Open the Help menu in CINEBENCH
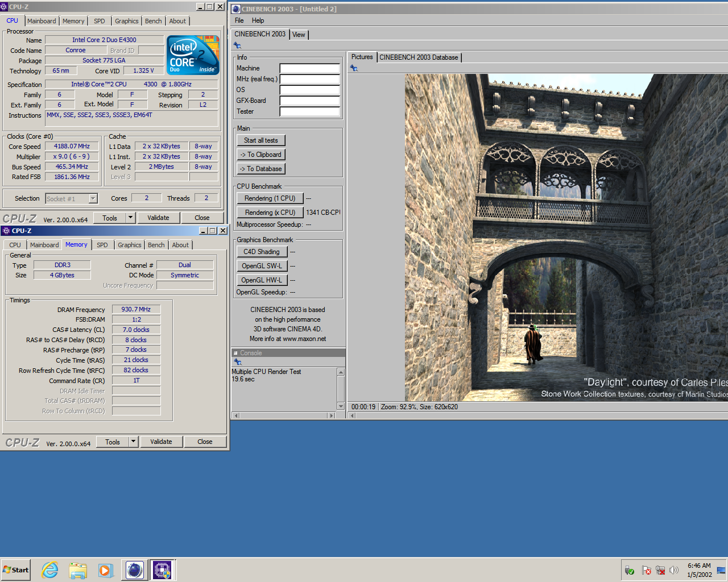728x582 pixels. (x=258, y=20)
